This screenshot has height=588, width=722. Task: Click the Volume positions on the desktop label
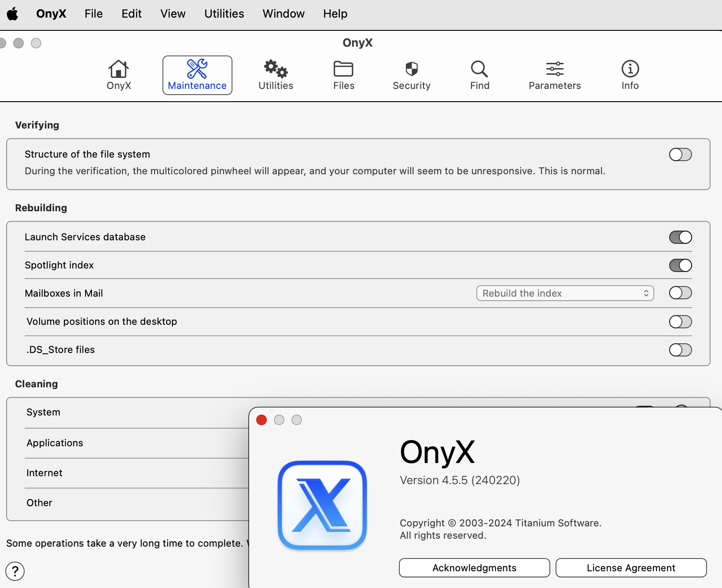pos(102,322)
